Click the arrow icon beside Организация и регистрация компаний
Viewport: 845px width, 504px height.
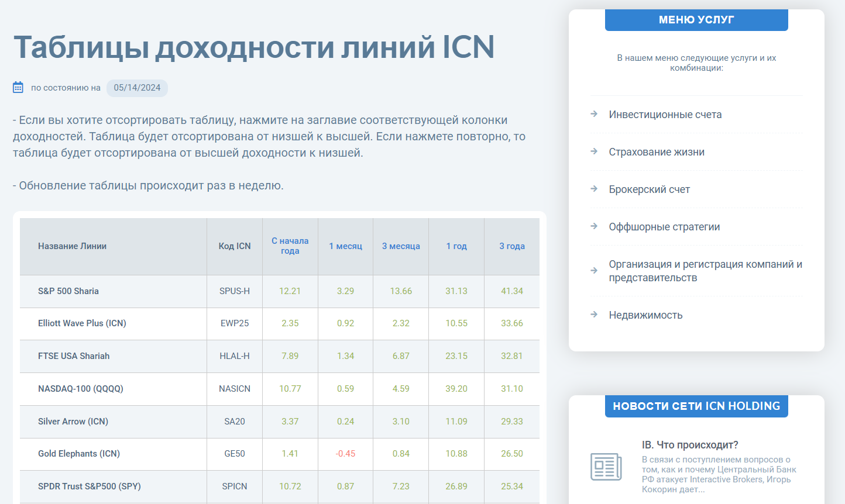pyautogui.click(x=594, y=271)
